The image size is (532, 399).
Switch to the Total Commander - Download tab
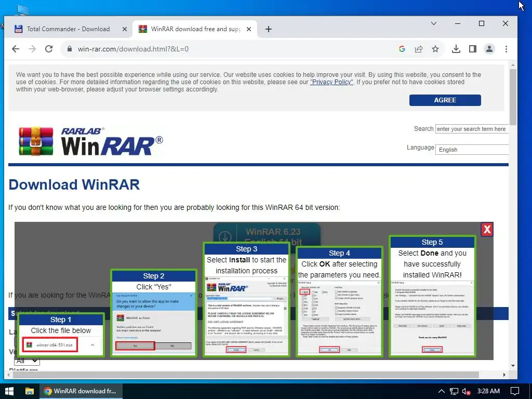[68, 29]
